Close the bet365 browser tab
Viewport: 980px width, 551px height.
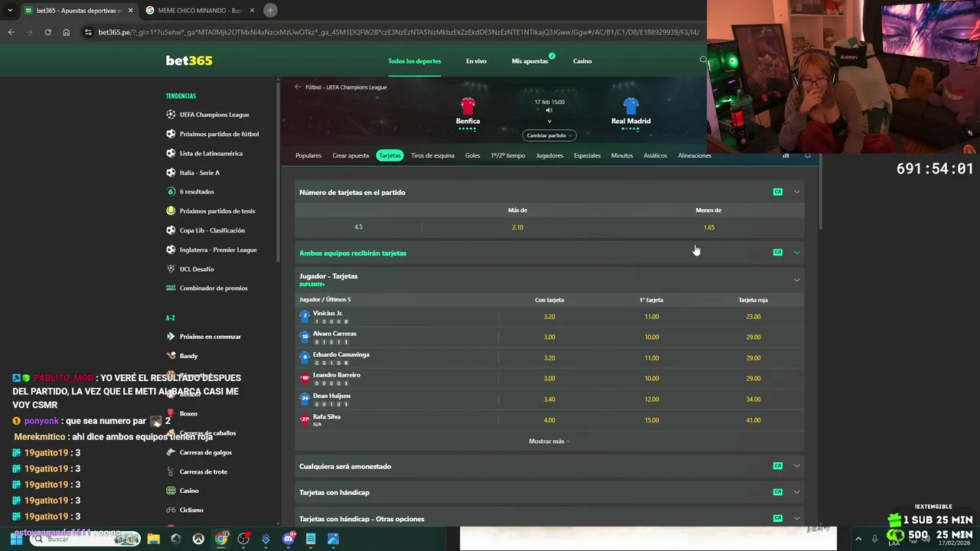coord(130,10)
